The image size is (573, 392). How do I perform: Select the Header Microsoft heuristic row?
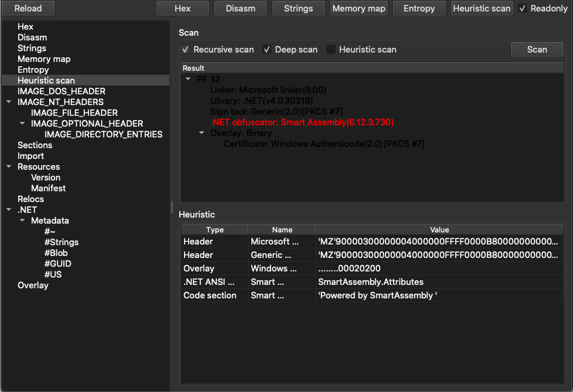[x=372, y=241]
